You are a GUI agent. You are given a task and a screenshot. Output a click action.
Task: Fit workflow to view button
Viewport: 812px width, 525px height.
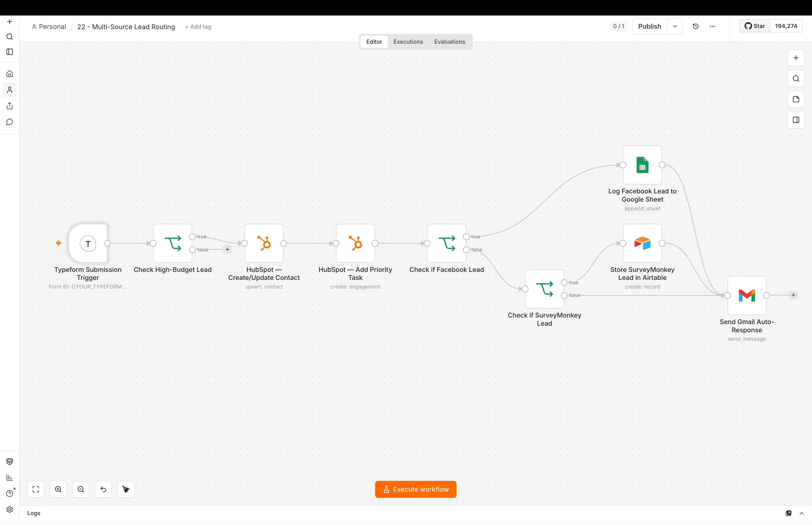[36, 489]
